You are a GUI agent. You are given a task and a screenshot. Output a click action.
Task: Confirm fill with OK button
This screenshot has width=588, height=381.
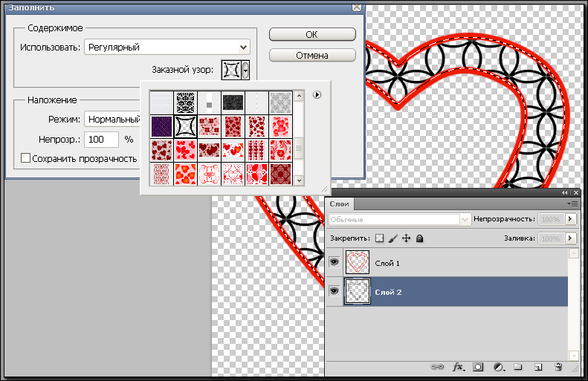(312, 34)
